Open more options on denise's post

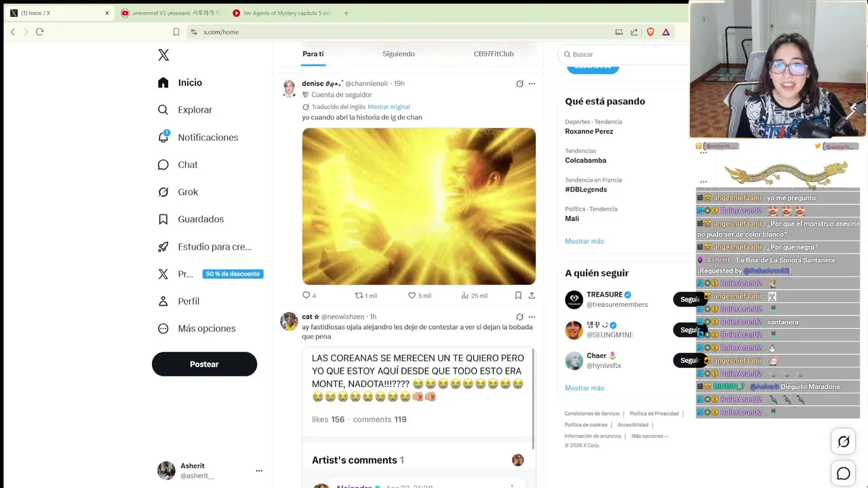click(x=532, y=83)
